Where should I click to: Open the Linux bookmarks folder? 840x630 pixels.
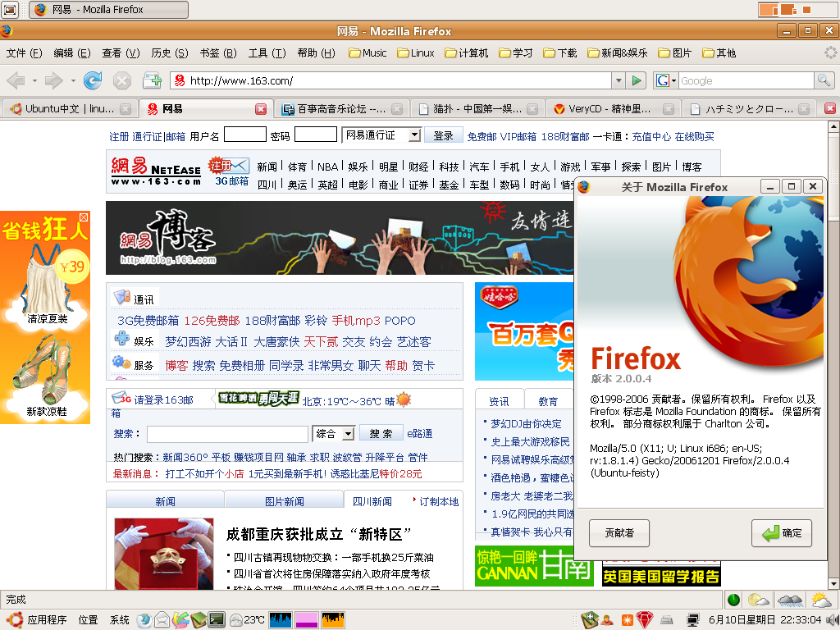pos(416,53)
